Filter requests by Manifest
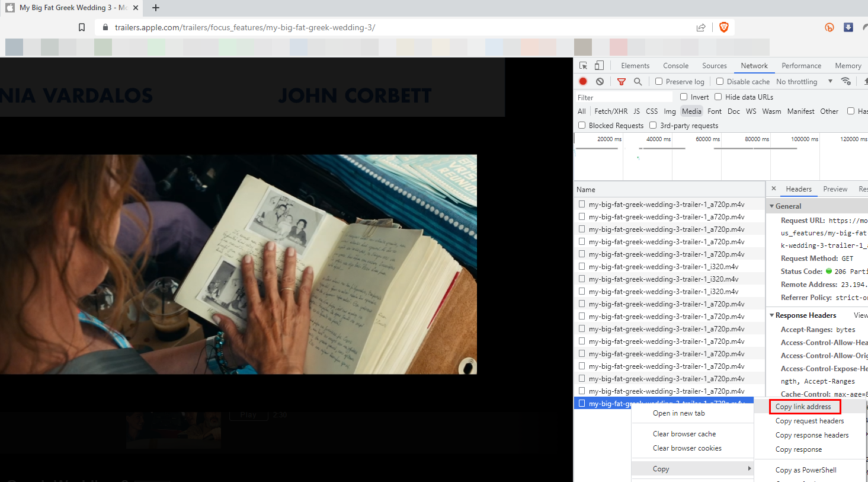The height and width of the screenshot is (482, 868). click(801, 111)
